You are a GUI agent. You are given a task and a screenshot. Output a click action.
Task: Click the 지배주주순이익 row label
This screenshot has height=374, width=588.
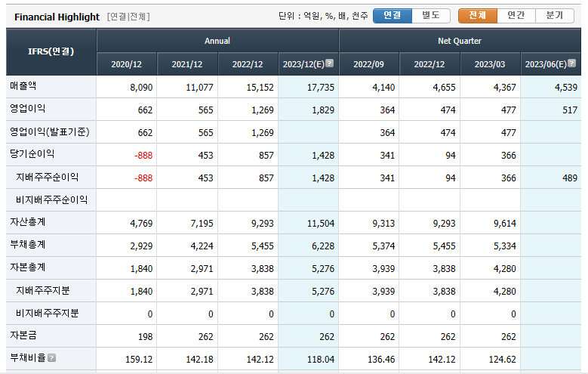point(48,178)
